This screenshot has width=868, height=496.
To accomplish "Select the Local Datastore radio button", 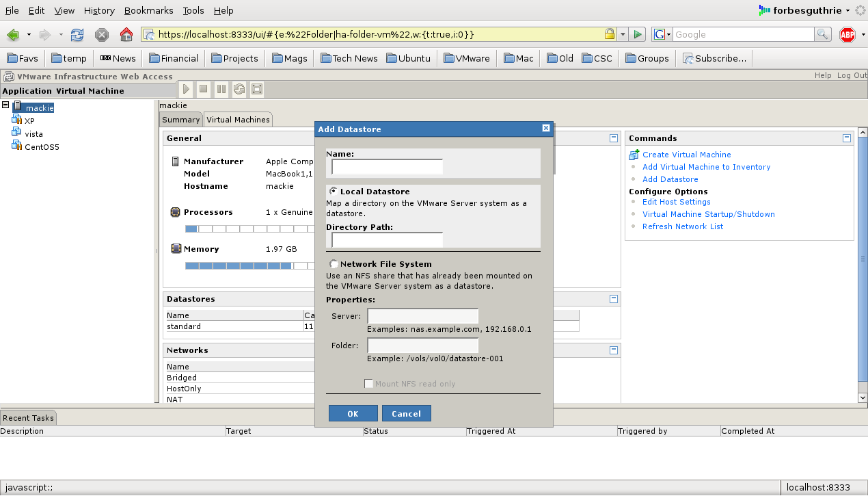I will coord(334,191).
